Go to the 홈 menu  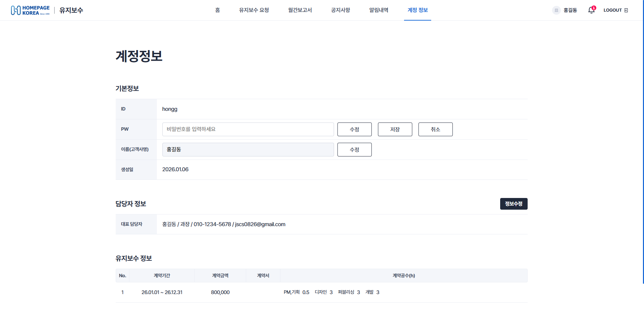[x=217, y=10]
